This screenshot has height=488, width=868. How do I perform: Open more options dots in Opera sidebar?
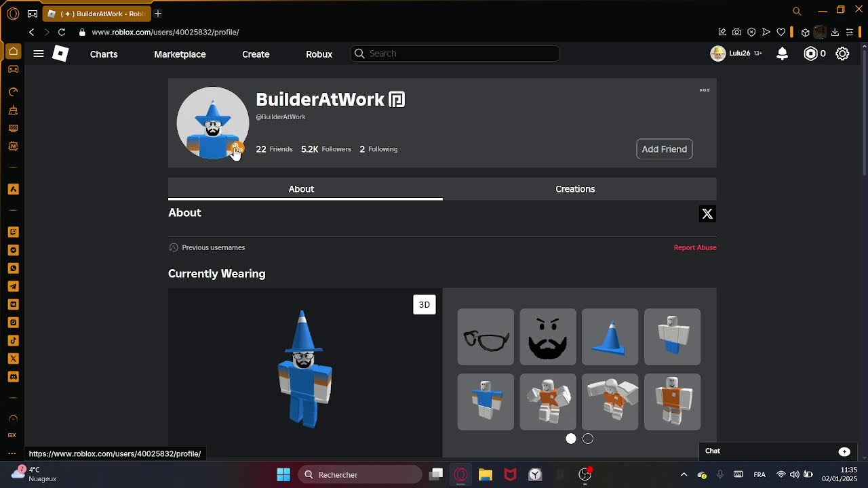click(x=12, y=453)
